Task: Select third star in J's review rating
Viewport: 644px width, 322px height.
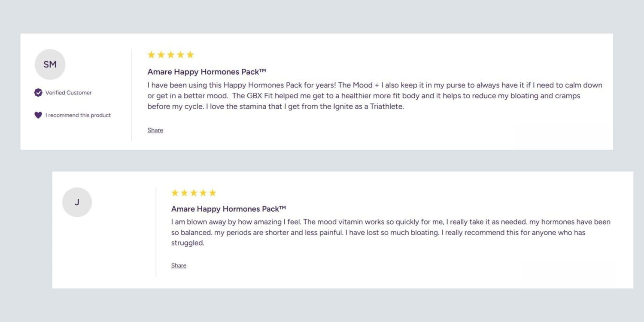Action: pyautogui.click(x=194, y=193)
